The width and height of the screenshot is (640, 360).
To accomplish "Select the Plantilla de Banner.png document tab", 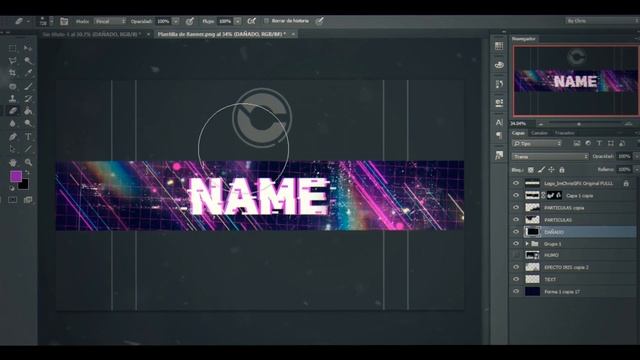I will (223, 34).
